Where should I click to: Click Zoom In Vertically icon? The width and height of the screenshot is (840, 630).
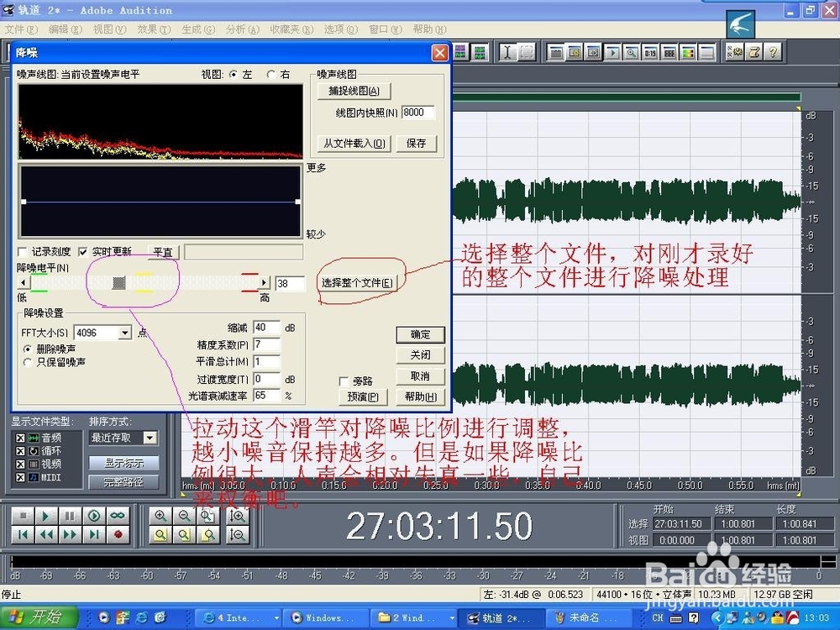coord(238,516)
